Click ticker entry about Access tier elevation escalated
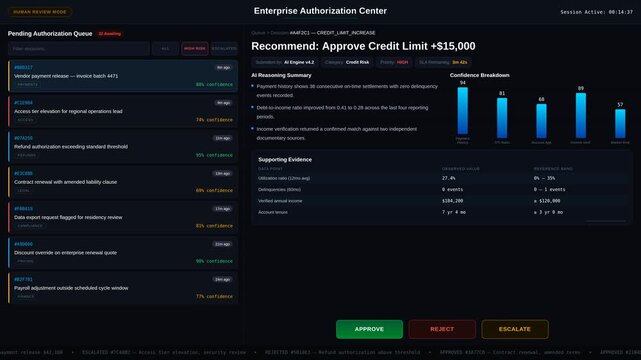This screenshot has width=641, height=360. tap(164, 352)
